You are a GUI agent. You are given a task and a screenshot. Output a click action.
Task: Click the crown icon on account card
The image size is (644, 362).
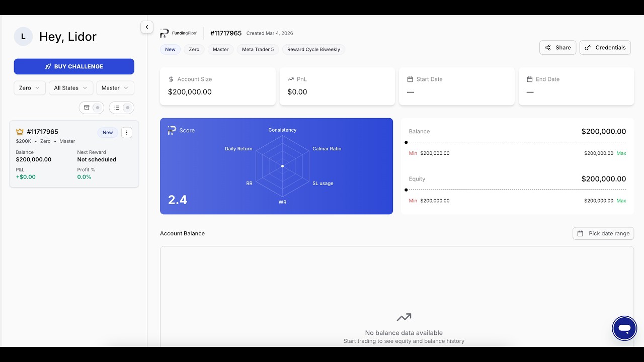click(x=20, y=132)
